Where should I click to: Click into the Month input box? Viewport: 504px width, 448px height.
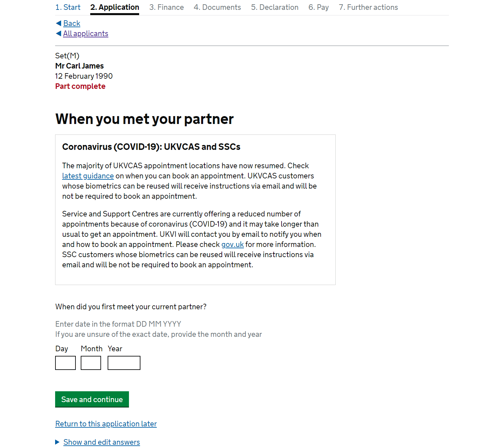pos(91,363)
